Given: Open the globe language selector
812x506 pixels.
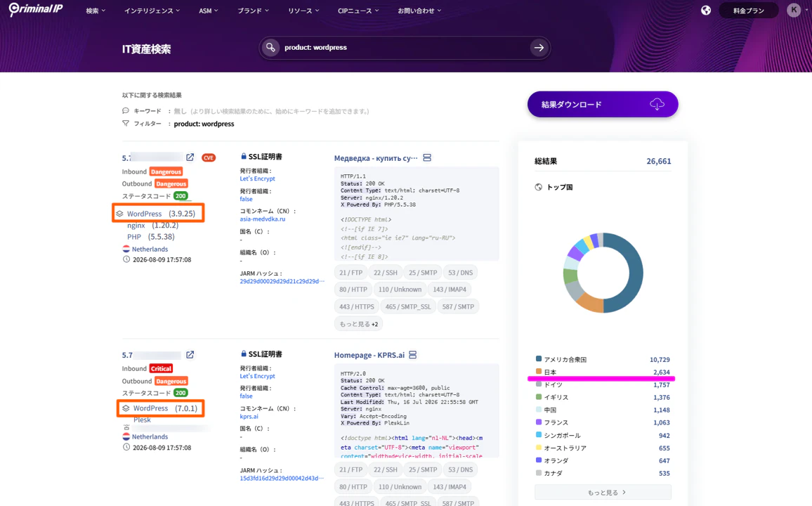Looking at the screenshot, I should pos(706,11).
